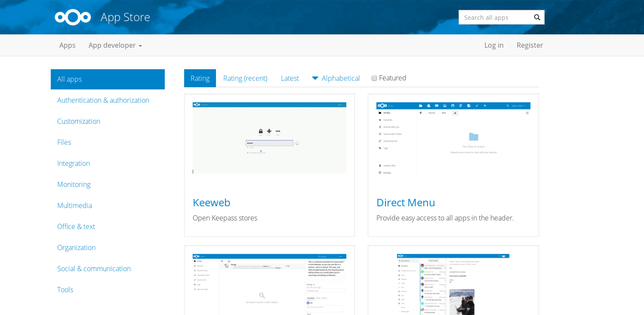Image resolution: width=644 pixels, height=315 pixels.
Task: Click the Nextcloud logo icon
Action: (73, 17)
